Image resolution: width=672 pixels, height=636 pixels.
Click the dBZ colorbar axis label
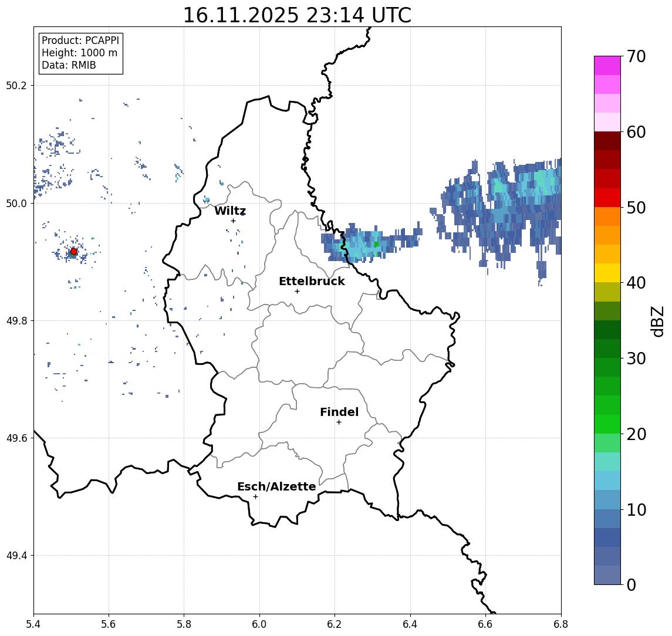pyautogui.click(x=658, y=322)
